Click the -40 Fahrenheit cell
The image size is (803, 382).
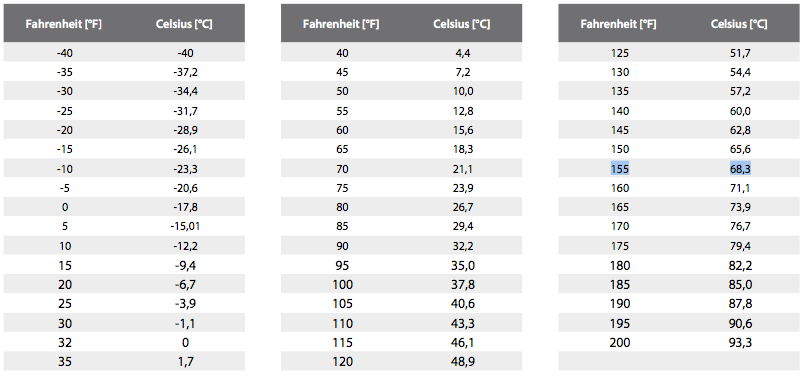[64, 53]
